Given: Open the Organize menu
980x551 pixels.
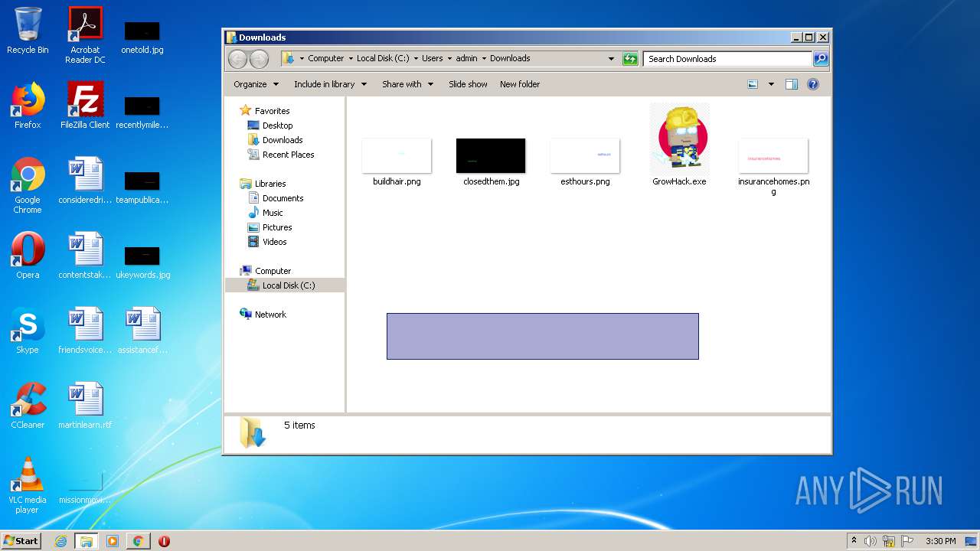Looking at the screenshot, I should [256, 84].
